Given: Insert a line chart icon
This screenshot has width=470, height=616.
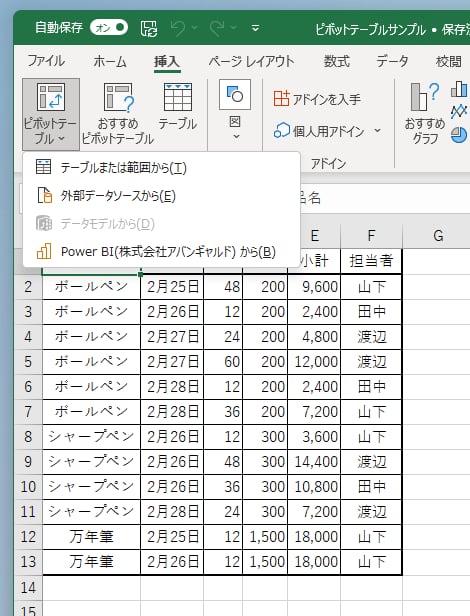Looking at the screenshot, I should (x=459, y=112).
